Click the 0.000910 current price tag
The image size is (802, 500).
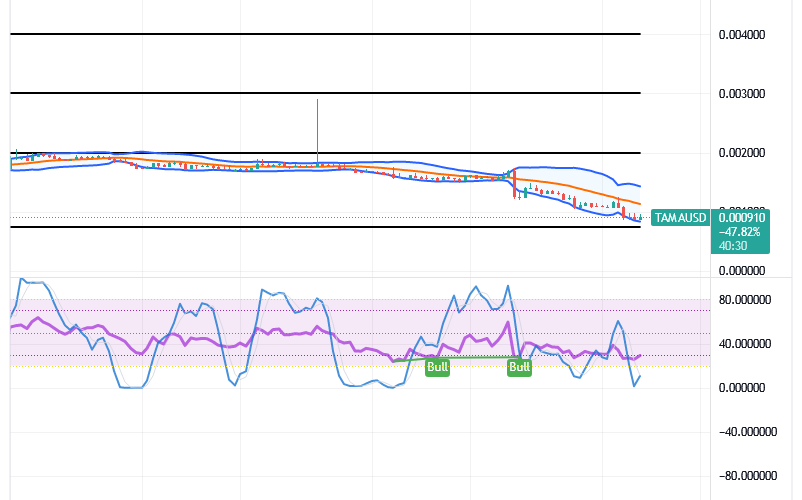pyautogui.click(x=742, y=218)
